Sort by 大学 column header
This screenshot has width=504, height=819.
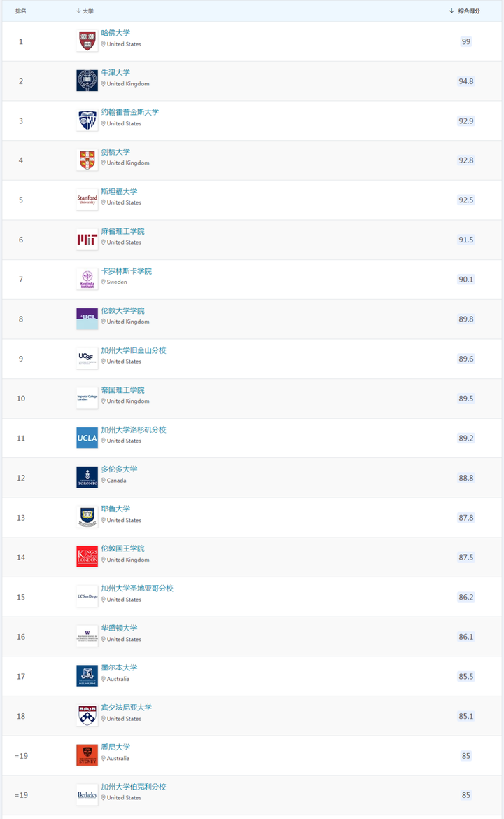(87, 11)
